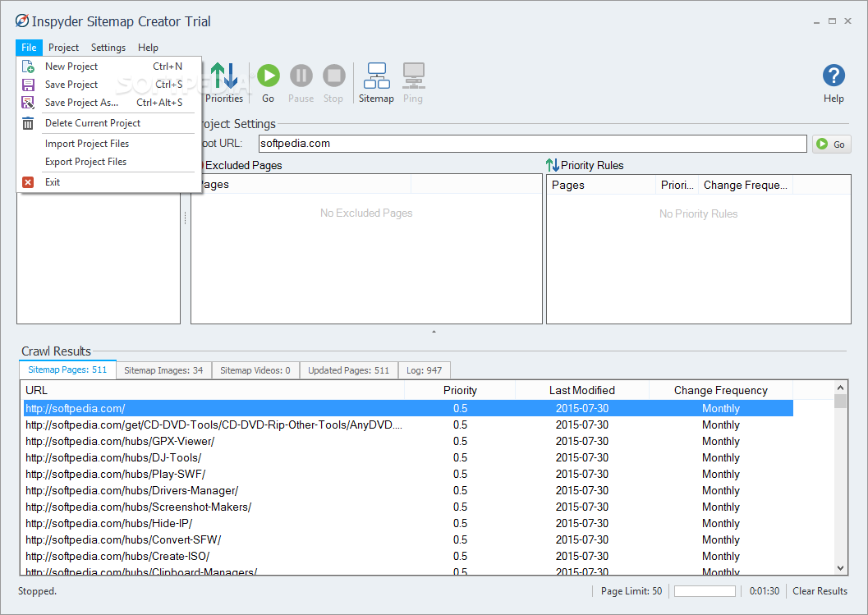The height and width of the screenshot is (615, 868).
Task: Select Import Project Files
Action: point(108,144)
